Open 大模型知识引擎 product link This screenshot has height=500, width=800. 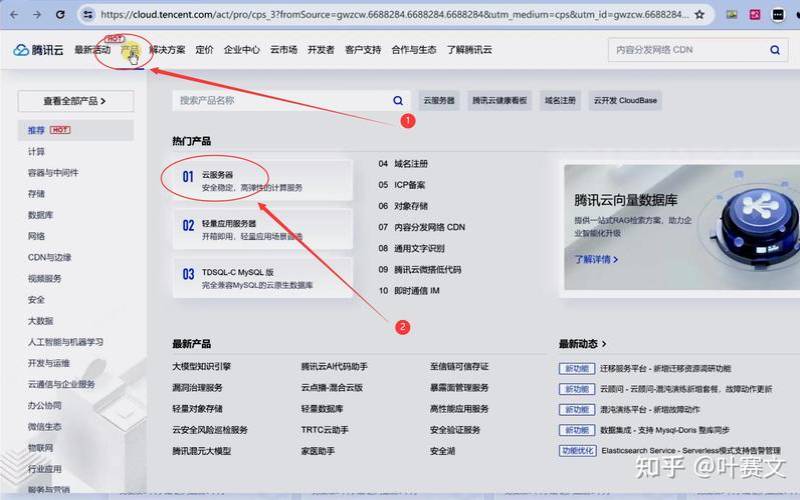click(x=202, y=366)
